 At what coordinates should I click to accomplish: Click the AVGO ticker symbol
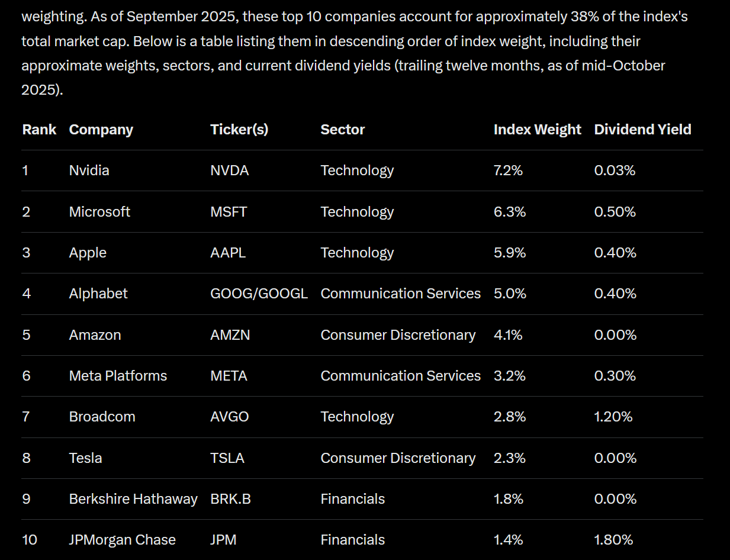(x=230, y=417)
